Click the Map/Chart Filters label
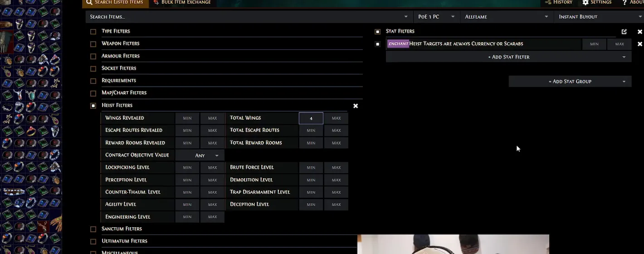The image size is (644, 254). tap(124, 93)
